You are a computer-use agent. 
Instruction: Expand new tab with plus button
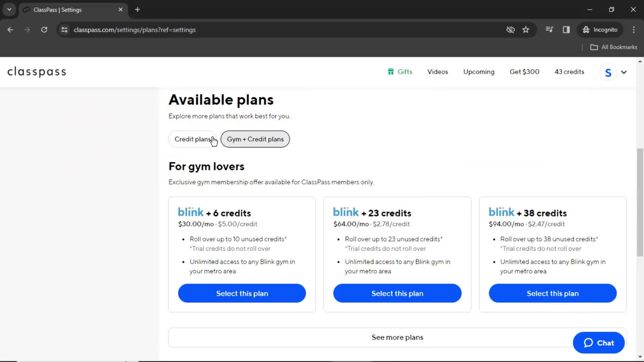pos(137,10)
